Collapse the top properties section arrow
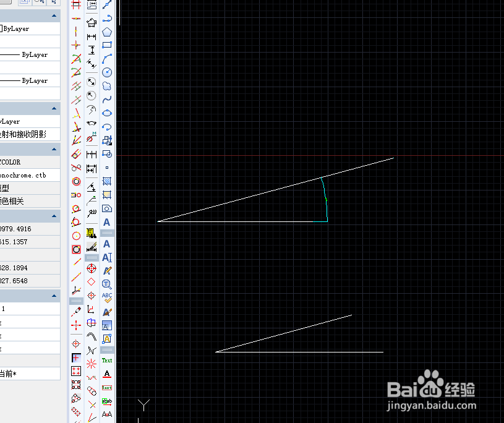 tap(54, 15)
